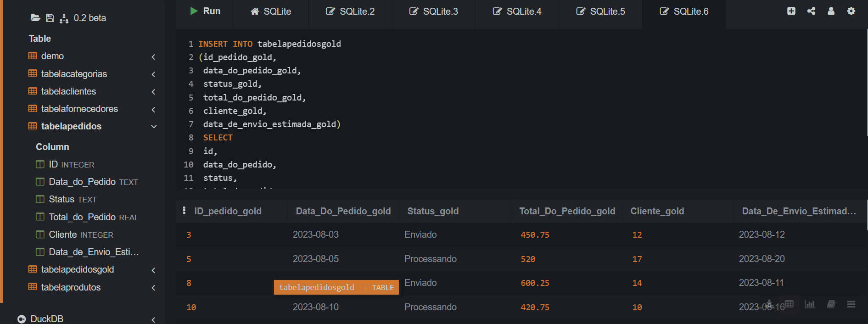The width and height of the screenshot is (868, 324).
Task: Click the book icon in results toolbar
Action: pos(831,304)
